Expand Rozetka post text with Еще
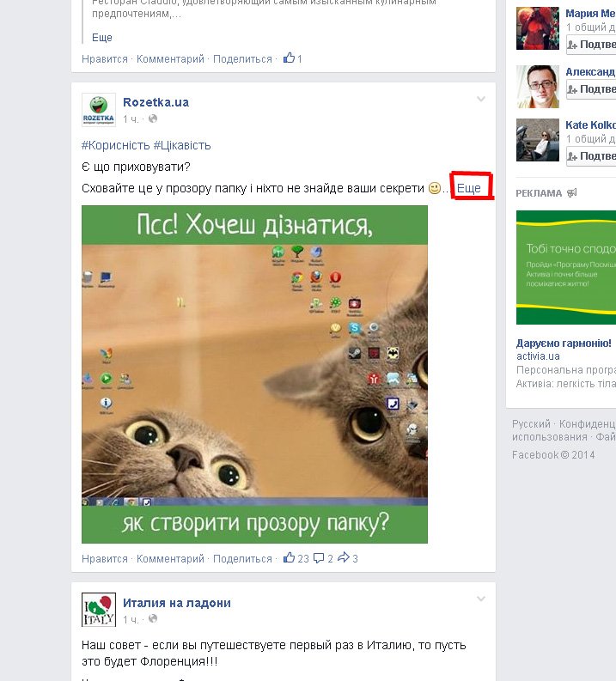Image resolution: width=616 pixels, height=681 pixels. [x=469, y=188]
